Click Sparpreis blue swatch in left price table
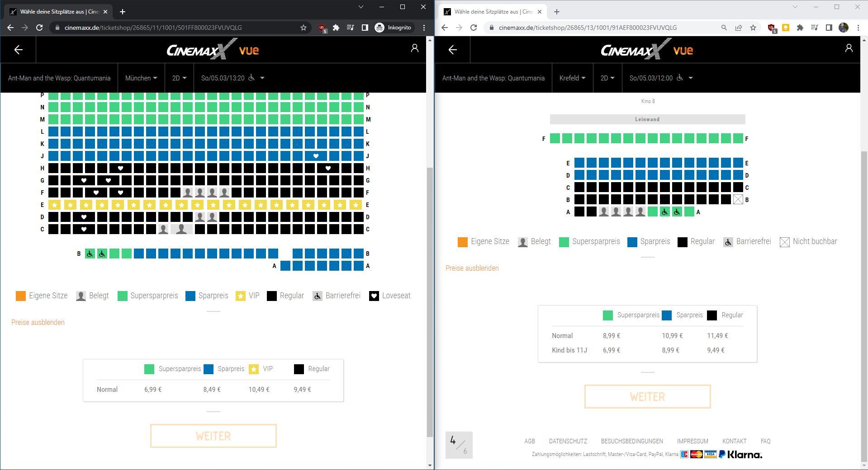This screenshot has height=470, width=868. 209,369
